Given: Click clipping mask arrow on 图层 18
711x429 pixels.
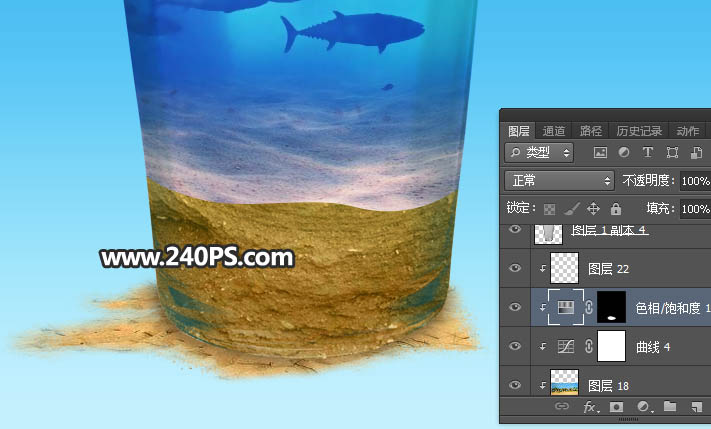Looking at the screenshot, I should [542, 385].
